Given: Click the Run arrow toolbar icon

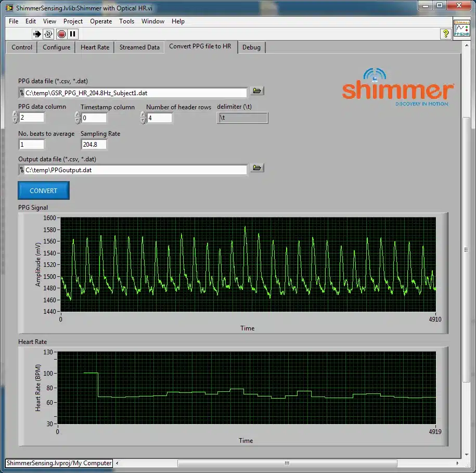Looking at the screenshot, I should coord(37,34).
